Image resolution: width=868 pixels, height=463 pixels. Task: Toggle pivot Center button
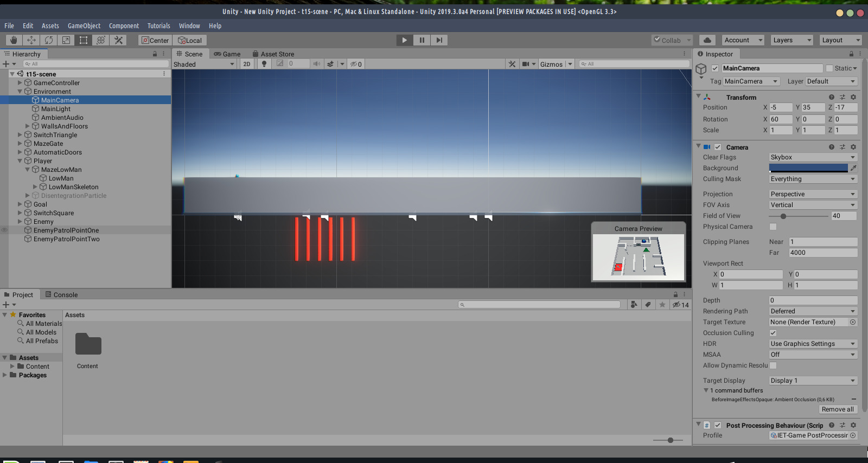pos(155,40)
